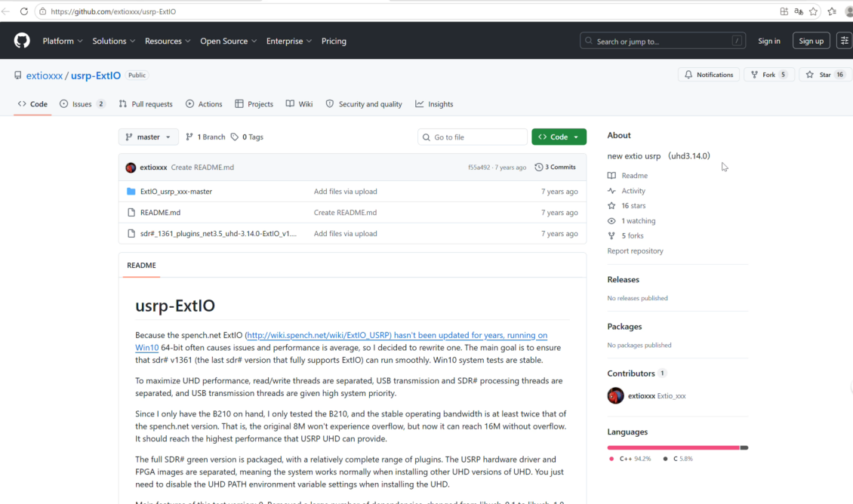The width and height of the screenshot is (853, 504).
Task: Click the browser address bar URL
Action: pyautogui.click(x=113, y=11)
